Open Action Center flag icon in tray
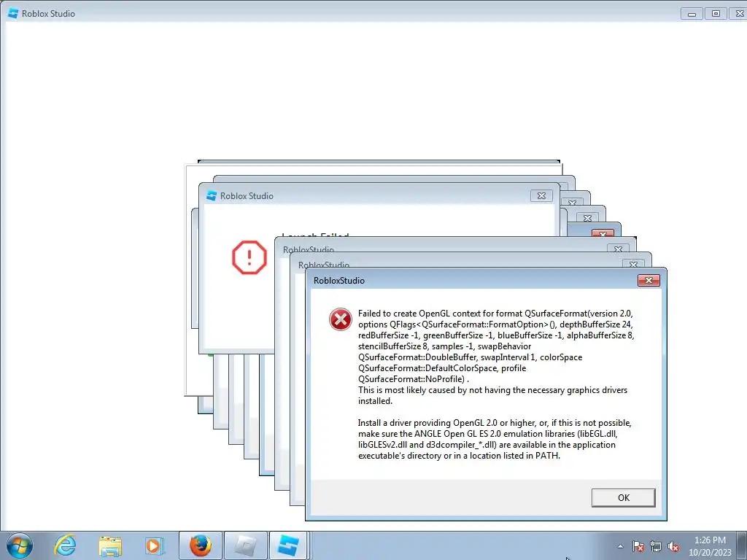The width and height of the screenshot is (747, 560). [638, 546]
